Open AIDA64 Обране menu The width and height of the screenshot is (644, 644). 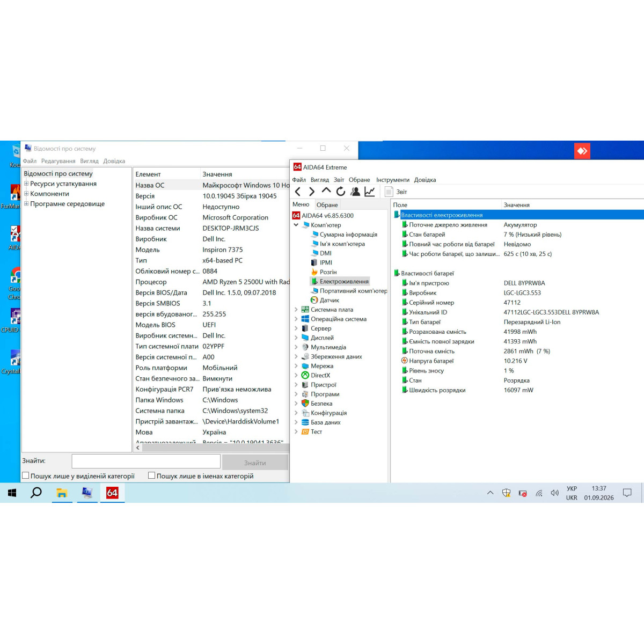[359, 180]
